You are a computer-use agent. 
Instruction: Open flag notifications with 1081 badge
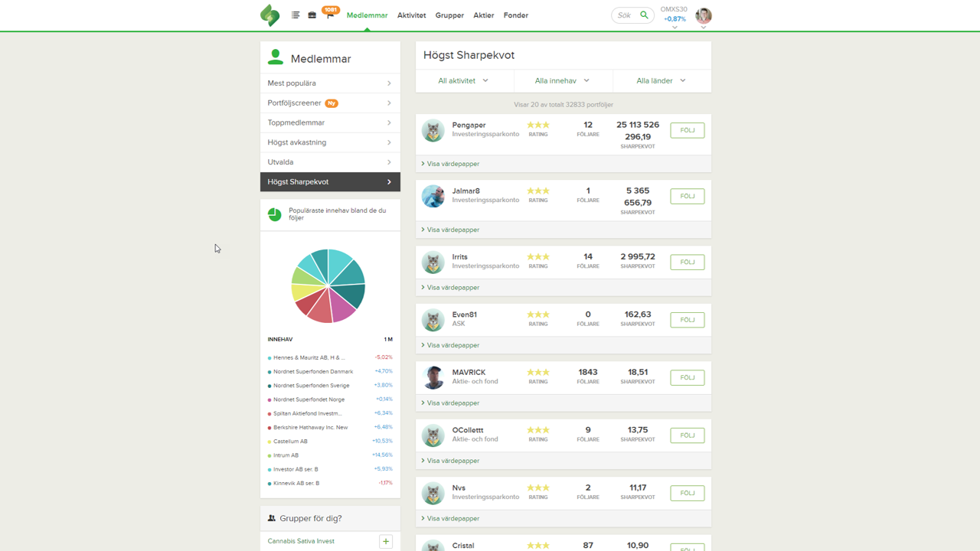coord(330,15)
